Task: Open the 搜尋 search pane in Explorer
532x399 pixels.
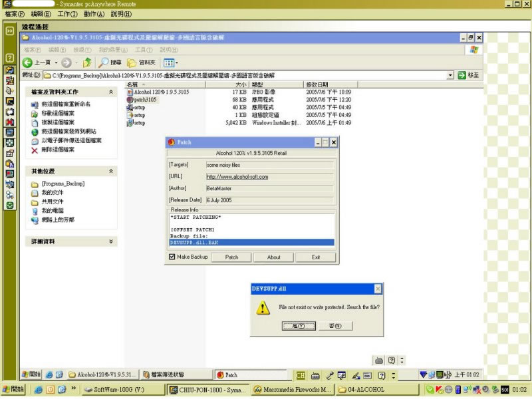Action: (110, 63)
